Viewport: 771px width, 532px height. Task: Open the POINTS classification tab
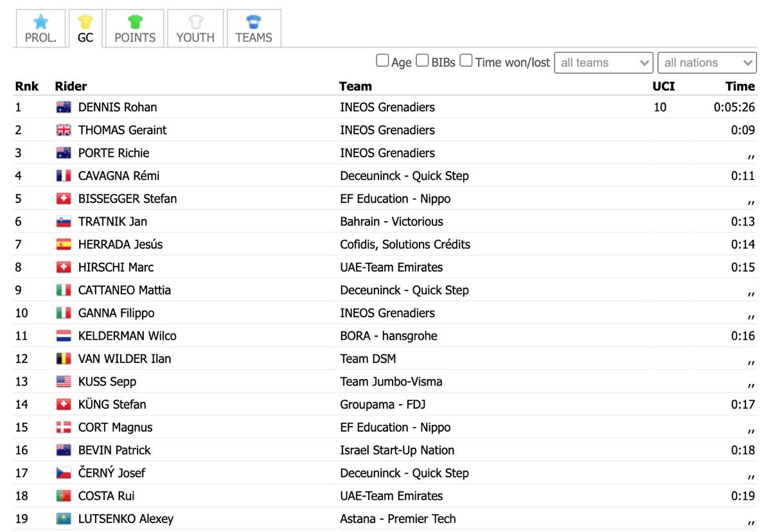(135, 29)
